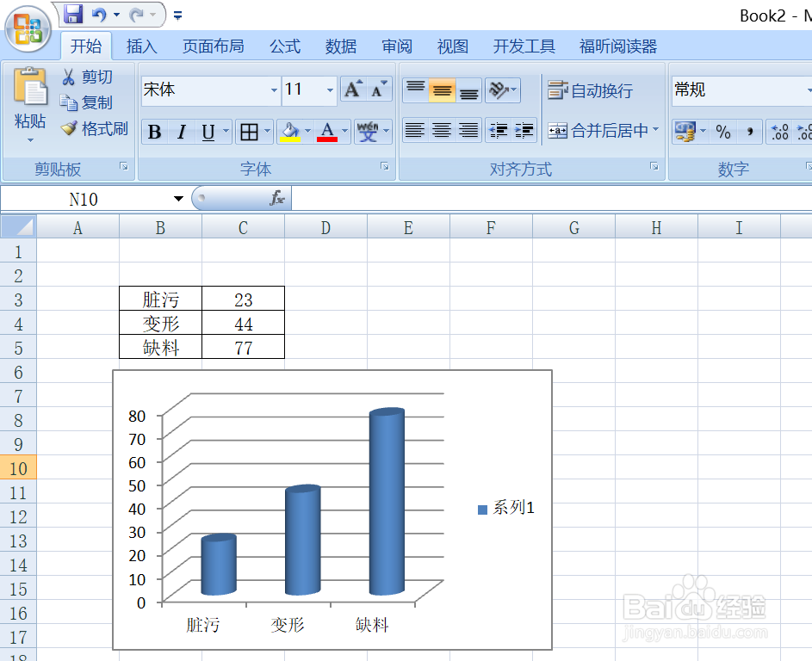812x661 pixels.
Task: Click the Paste (粘贴) clipboard icon
Action: tap(30, 86)
